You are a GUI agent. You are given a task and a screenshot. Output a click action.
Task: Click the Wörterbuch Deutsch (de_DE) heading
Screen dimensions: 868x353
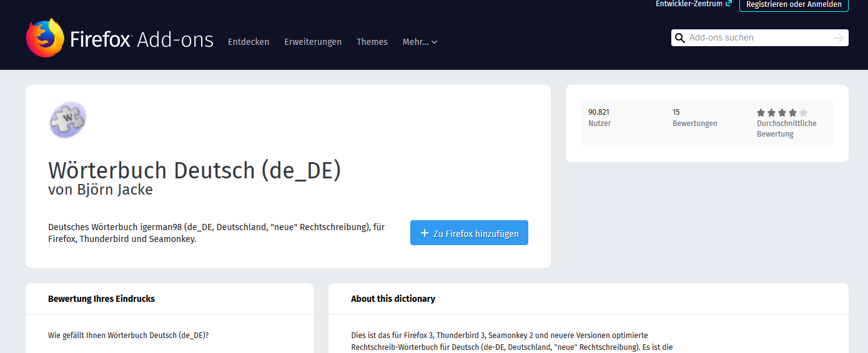(x=195, y=170)
